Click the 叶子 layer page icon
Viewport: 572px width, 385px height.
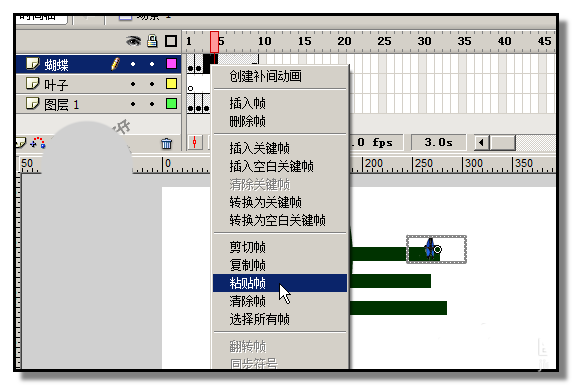click(x=32, y=84)
